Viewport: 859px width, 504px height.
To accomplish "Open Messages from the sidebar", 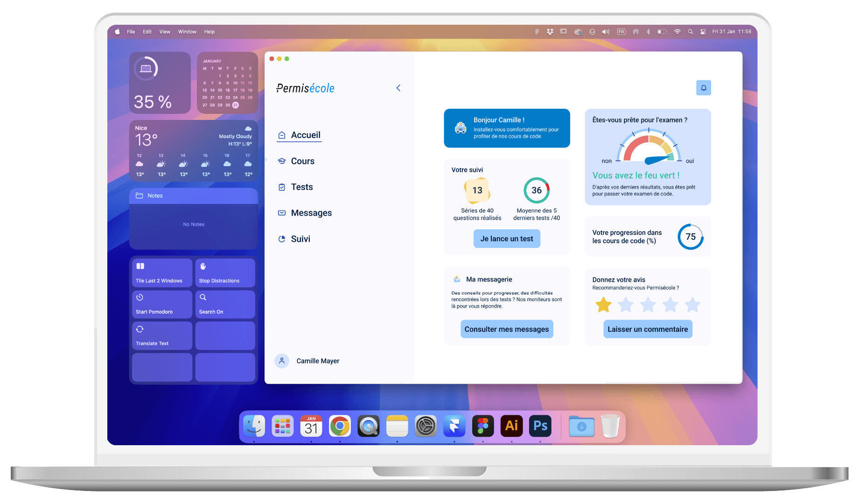I will pos(305,213).
